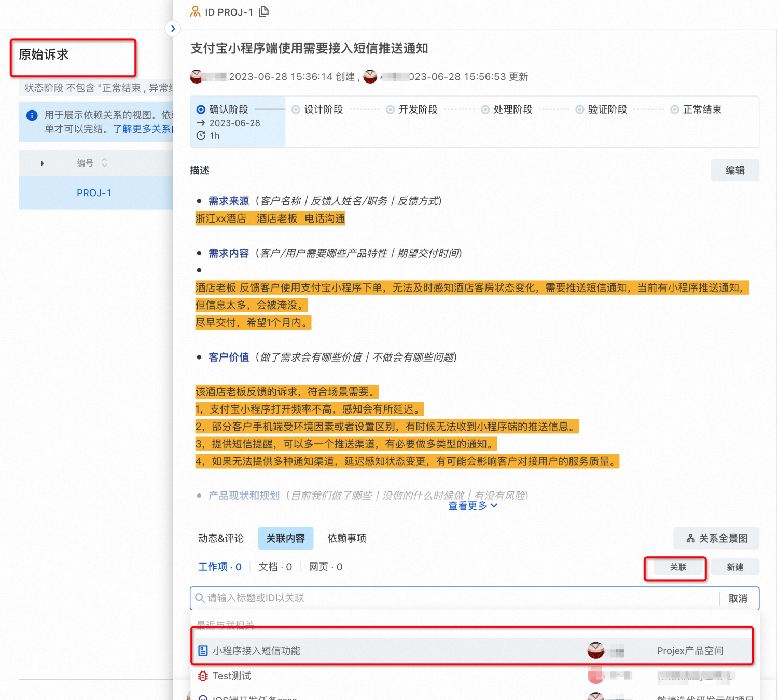Click the 编辑 description button
The height and width of the screenshot is (700, 778).
click(x=735, y=170)
